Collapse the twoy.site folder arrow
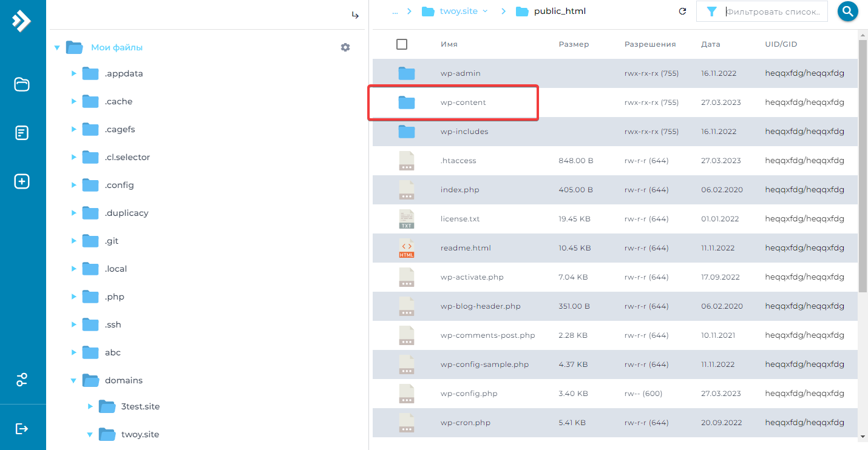 90,434
